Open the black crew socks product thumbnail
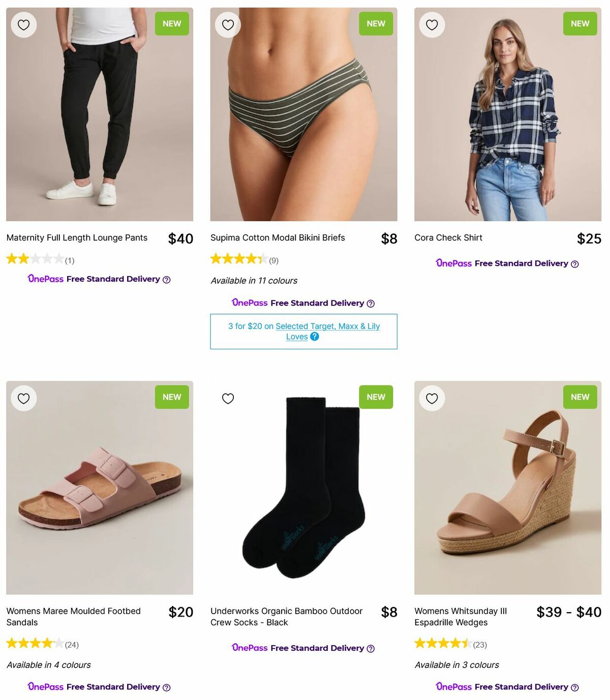Screen dimensions: 610x700 [303, 488]
